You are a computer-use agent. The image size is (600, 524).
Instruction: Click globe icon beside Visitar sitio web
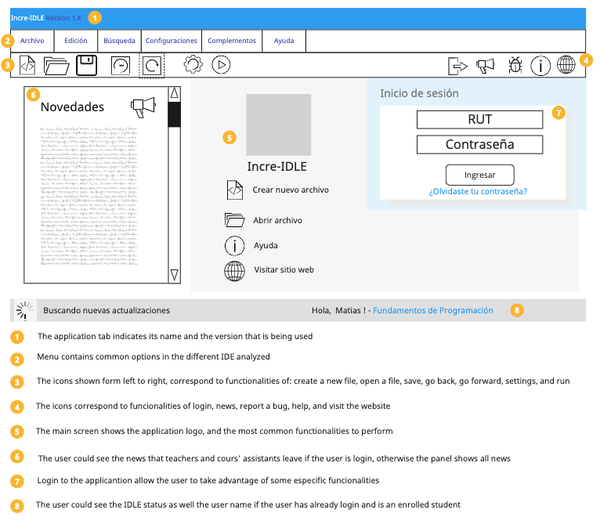(x=235, y=271)
